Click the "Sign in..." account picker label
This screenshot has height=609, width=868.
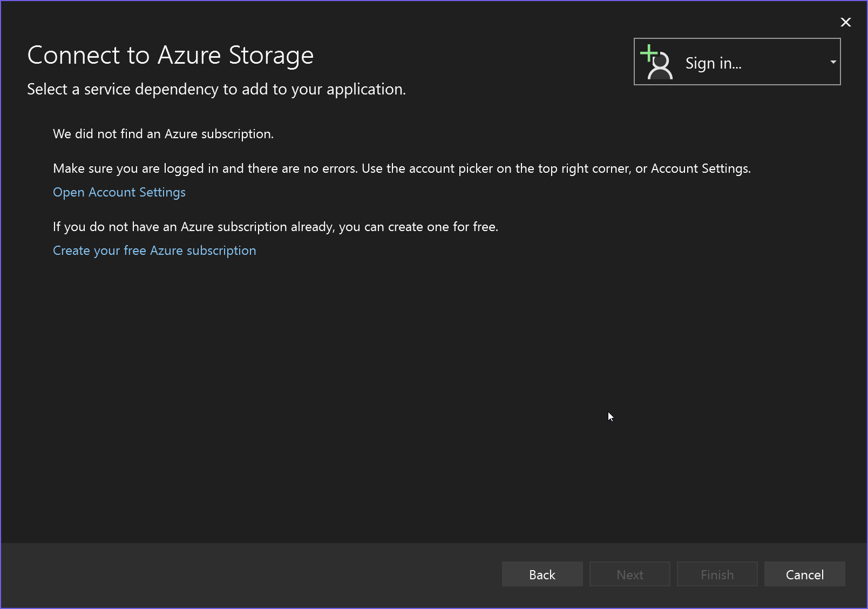(713, 63)
